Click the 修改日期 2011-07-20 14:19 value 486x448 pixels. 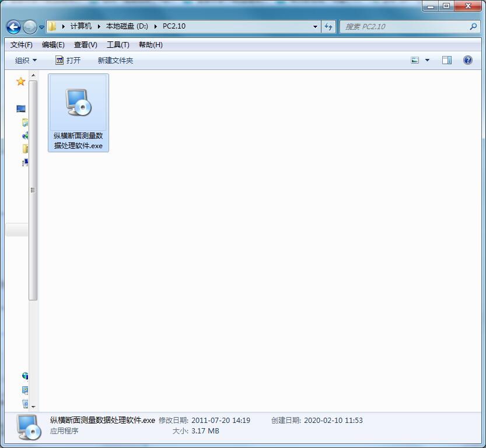[221, 420]
